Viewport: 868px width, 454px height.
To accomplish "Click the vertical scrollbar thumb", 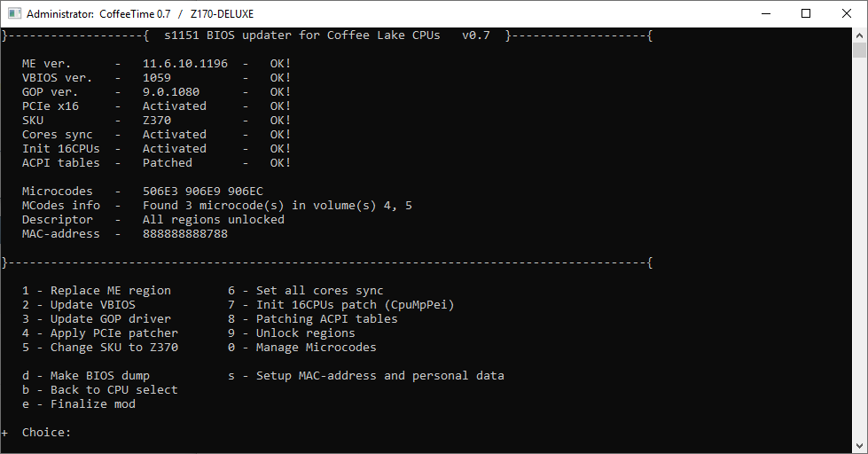I will (x=859, y=50).
